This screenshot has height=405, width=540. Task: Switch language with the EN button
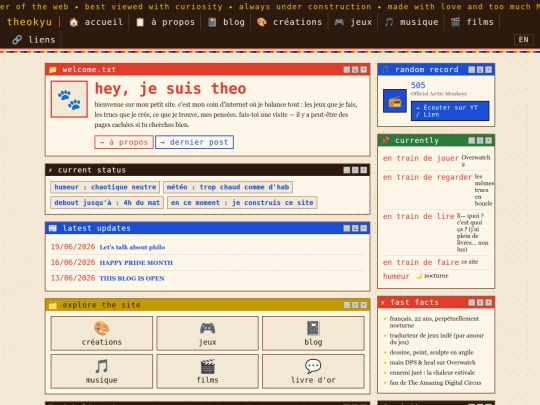(x=523, y=40)
